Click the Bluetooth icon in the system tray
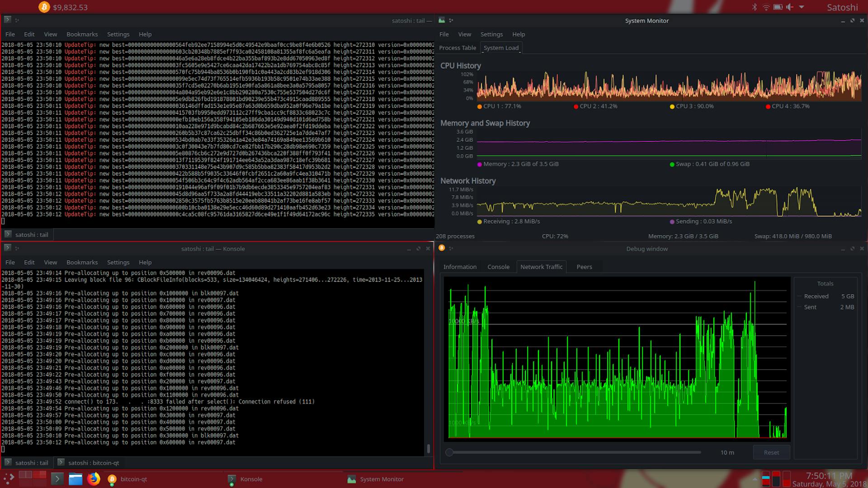Image resolution: width=868 pixels, height=488 pixels. 754,7
